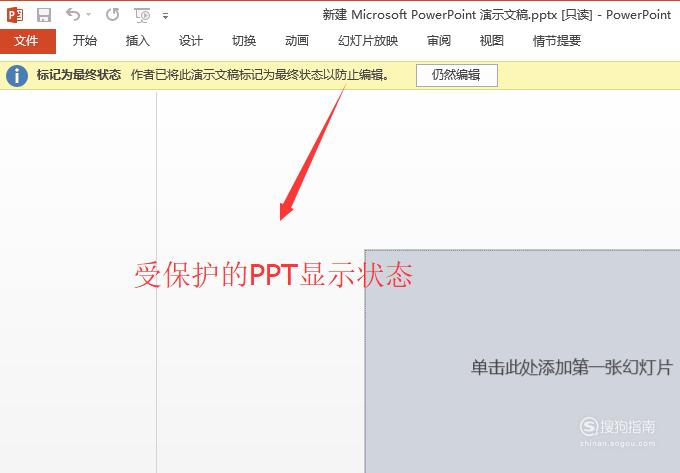
Task: Open the 文件 (File) tab
Action: point(28,41)
